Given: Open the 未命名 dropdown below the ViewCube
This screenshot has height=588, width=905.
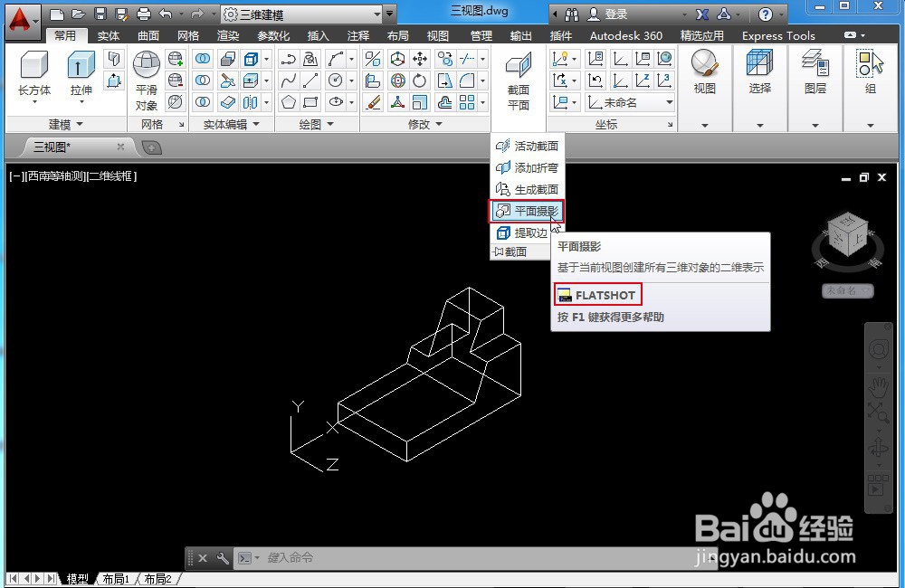Looking at the screenshot, I should click(848, 290).
